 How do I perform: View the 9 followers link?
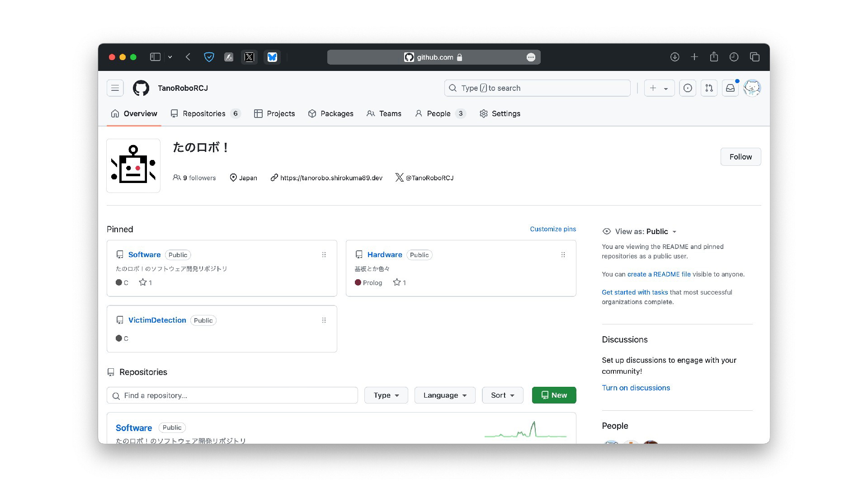(194, 178)
